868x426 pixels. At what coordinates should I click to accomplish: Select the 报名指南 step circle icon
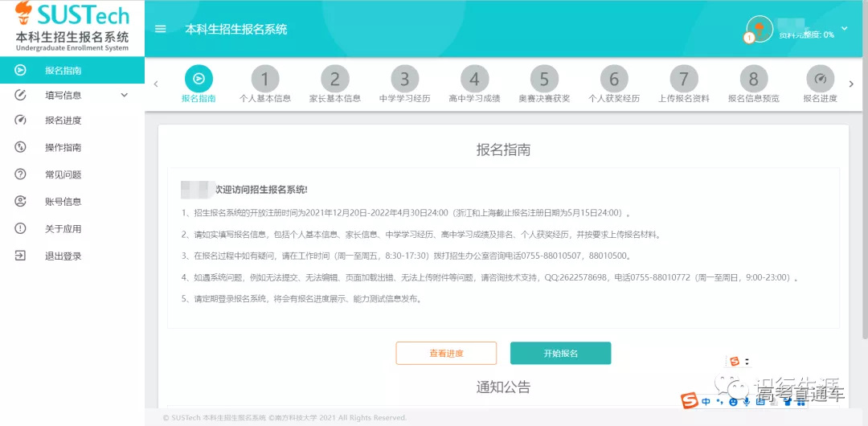(x=199, y=80)
